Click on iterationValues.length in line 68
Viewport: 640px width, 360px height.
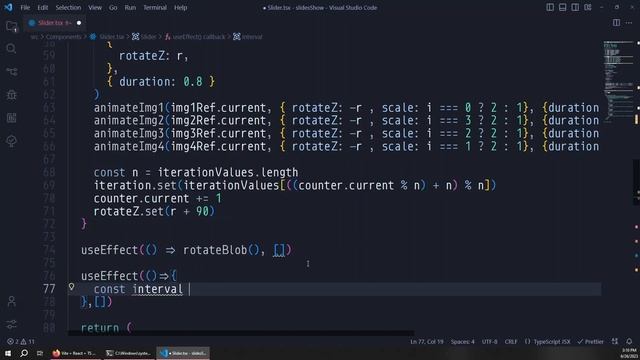(228, 172)
